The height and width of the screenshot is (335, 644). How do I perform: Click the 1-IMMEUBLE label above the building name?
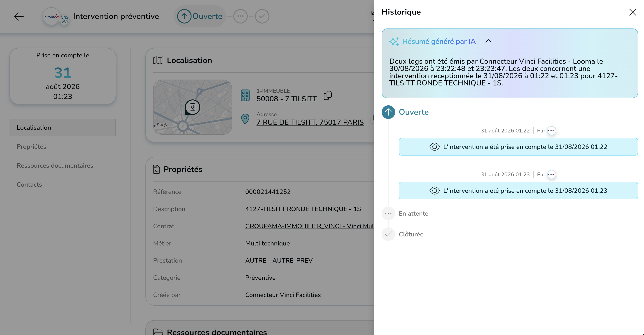tap(273, 91)
